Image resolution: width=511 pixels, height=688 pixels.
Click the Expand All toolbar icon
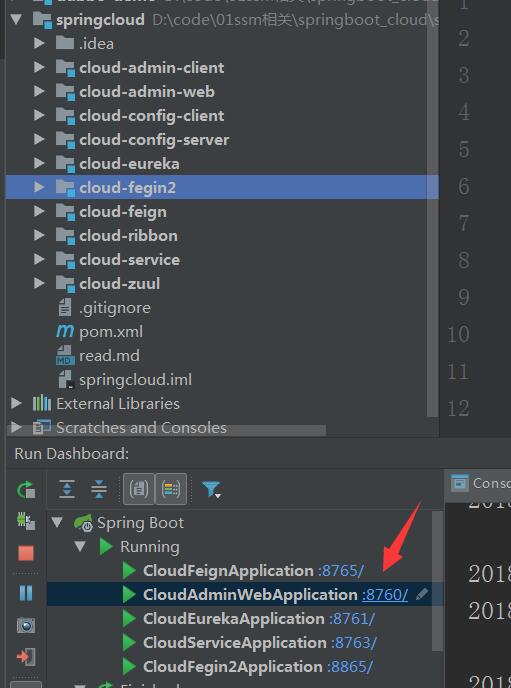67,489
